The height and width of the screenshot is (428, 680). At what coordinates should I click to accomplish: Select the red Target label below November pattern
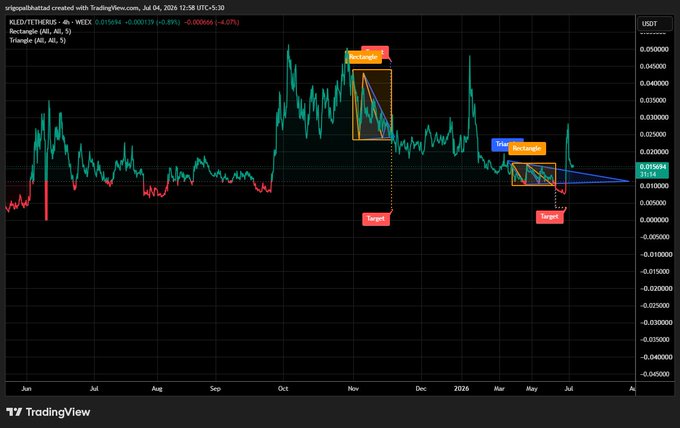pos(376,219)
